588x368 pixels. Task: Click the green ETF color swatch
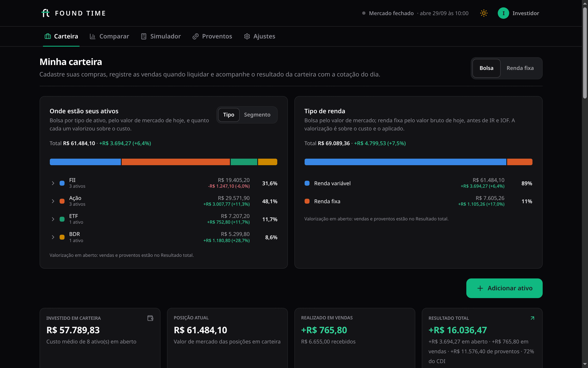[62, 219]
